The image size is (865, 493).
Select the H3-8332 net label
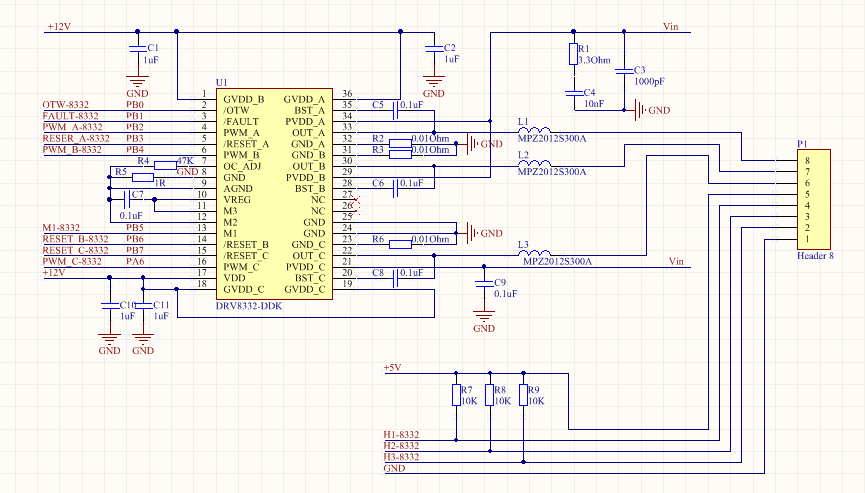click(401, 457)
